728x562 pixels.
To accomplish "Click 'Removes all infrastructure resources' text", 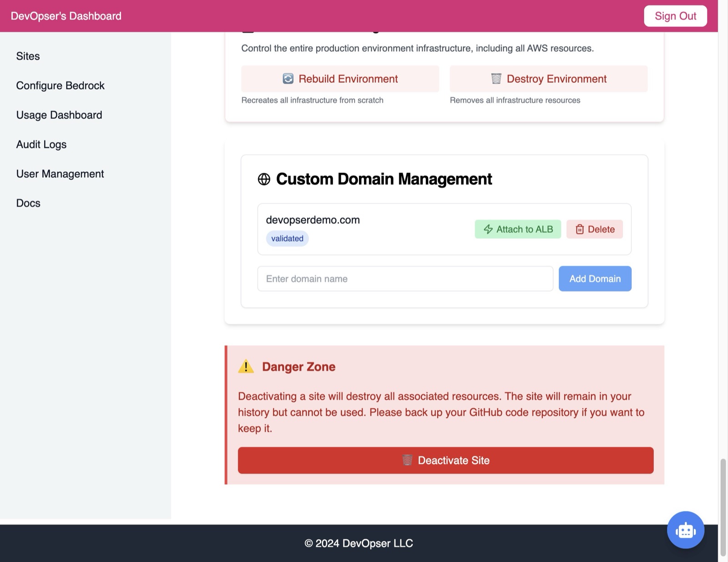I will [x=515, y=100].
